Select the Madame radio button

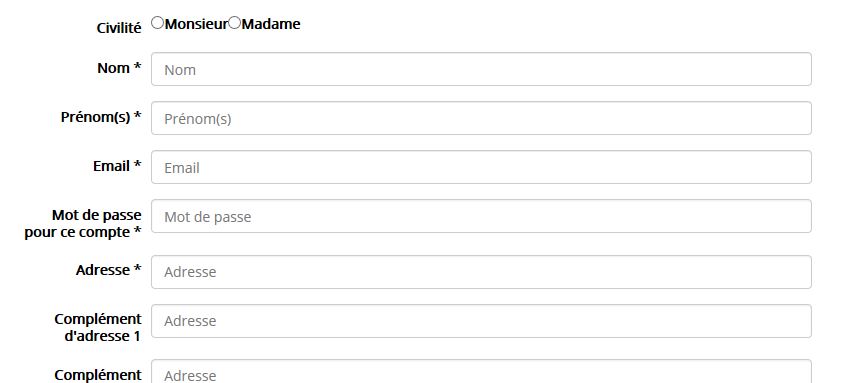click(235, 23)
